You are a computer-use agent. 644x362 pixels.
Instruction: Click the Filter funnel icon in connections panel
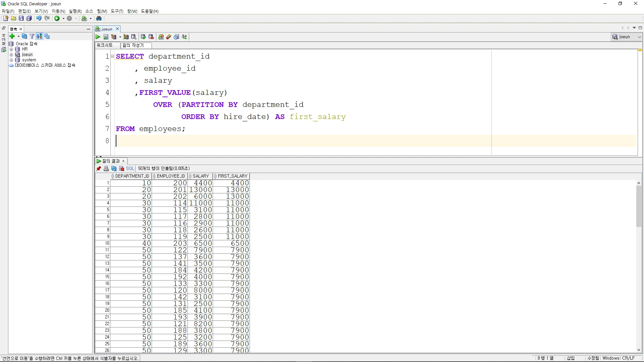coord(32,36)
